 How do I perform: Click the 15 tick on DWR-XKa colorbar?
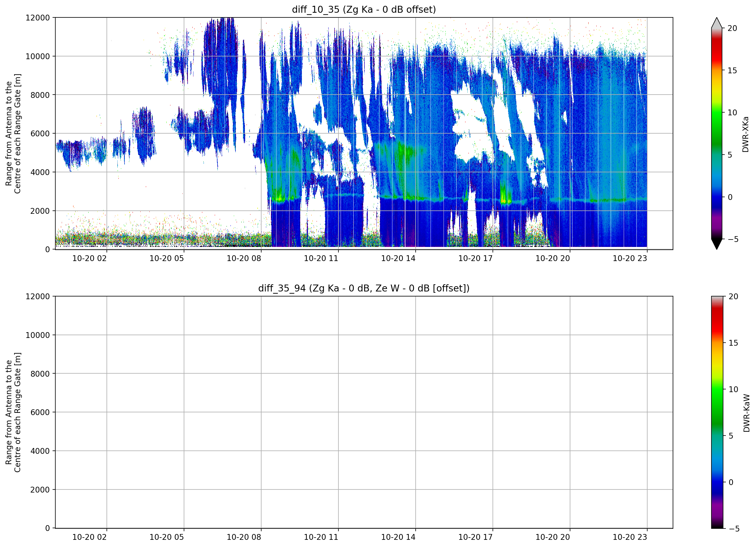click(732, 71)
